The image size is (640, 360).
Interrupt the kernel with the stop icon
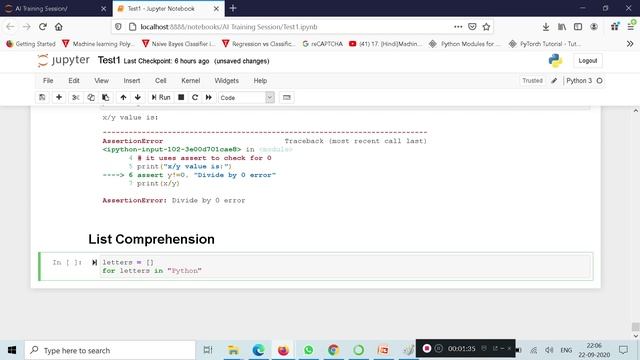[x=181, y=98]
